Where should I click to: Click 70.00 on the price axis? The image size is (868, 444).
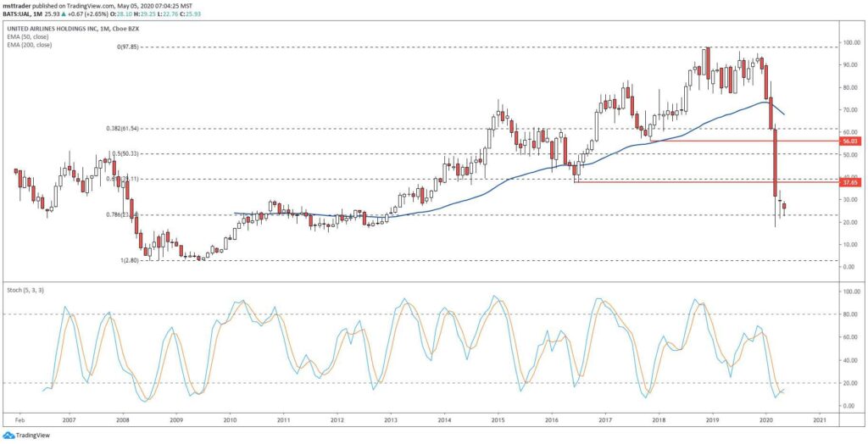click(849, 109)
